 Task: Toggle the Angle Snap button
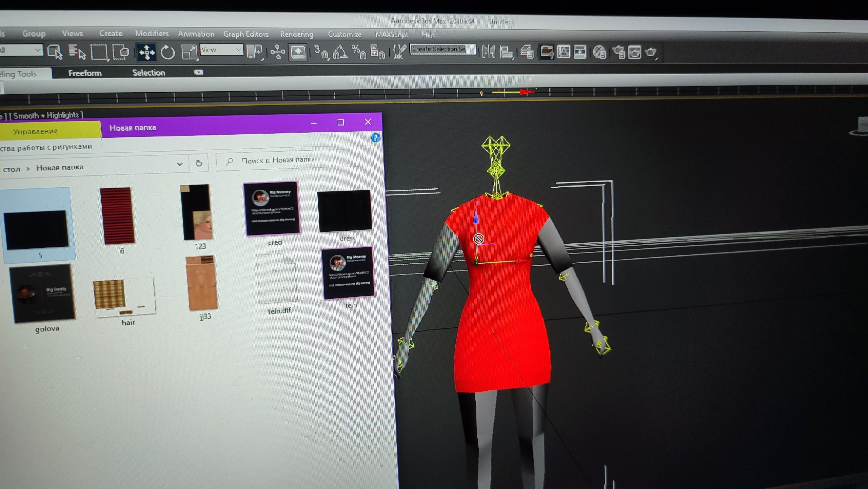coord(340,52)
